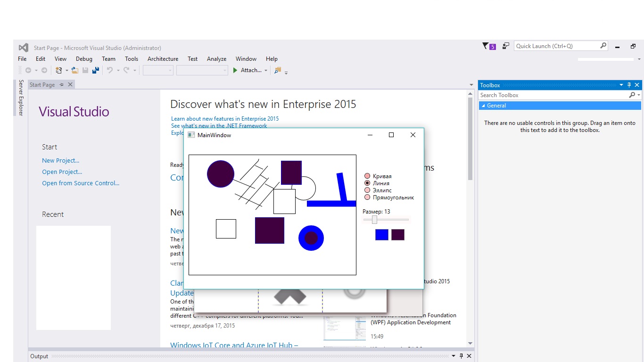The image size is (644, 362).
Task: Click the Visual Studio logo in title bar
Action: (24, 48)
